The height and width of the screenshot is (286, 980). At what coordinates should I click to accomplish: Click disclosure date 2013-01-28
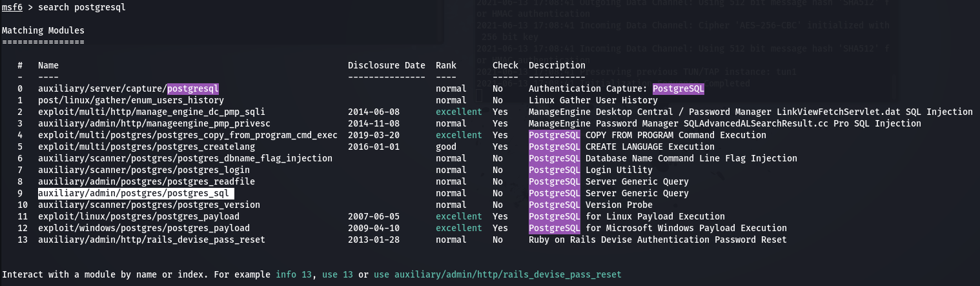click(374, 240)
